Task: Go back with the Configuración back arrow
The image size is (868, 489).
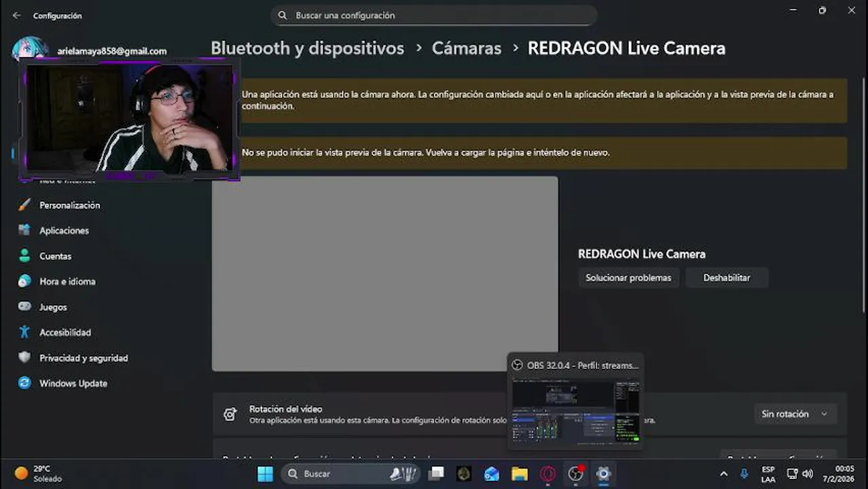Action: click(x=16, y=15)
